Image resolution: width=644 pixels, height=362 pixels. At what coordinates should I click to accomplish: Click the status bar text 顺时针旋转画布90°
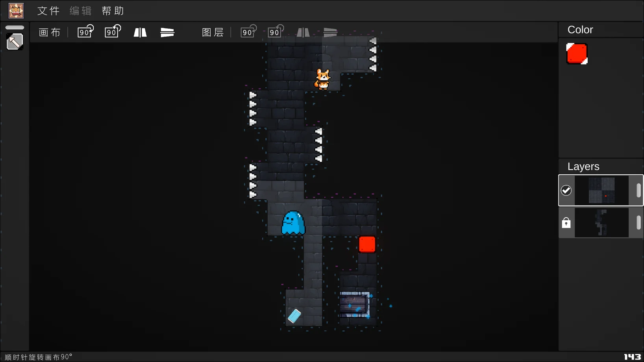pyautogui.click(x=39, y=357)
